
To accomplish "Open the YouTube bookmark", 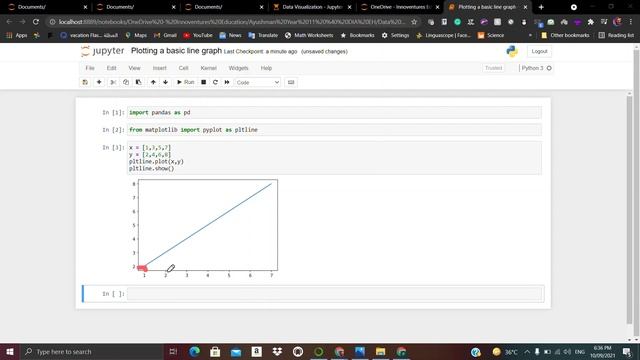I will click(198, 36).
